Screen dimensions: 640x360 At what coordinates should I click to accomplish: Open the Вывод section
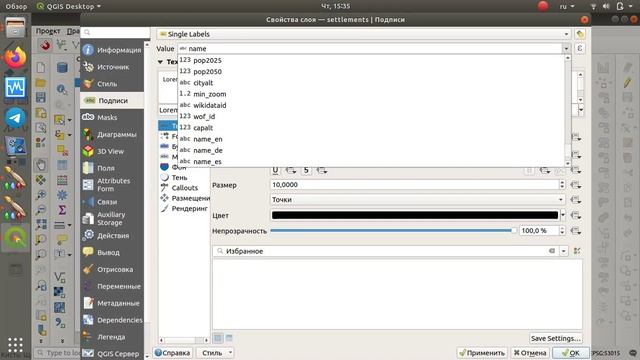tap(112, 253)
